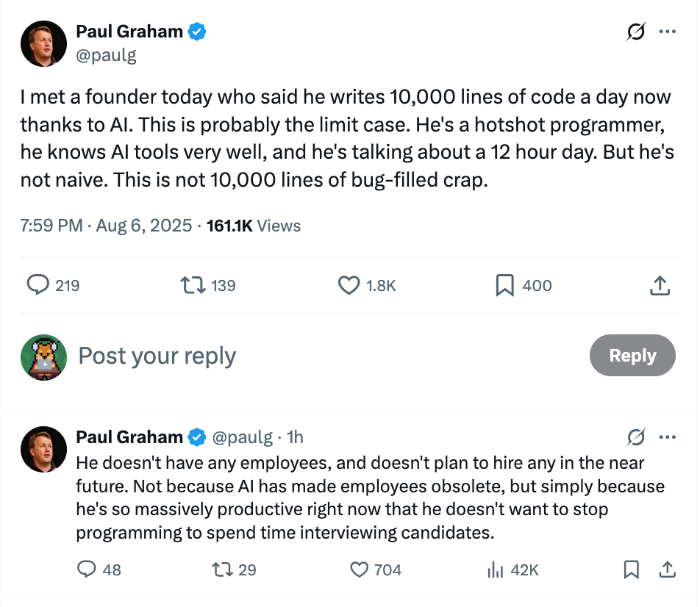Bookmark the main tweet with 400 bookmarks
This screenshot has height=607, width=700.
504,285
